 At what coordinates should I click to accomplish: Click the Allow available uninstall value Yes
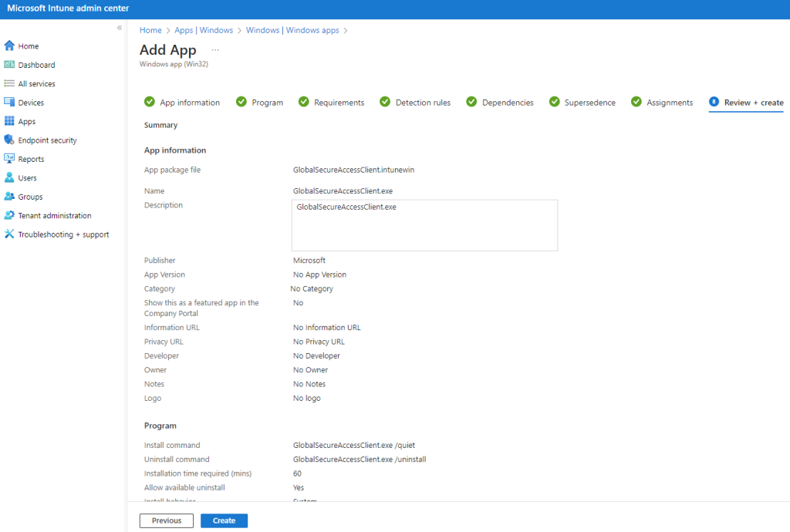[x=299, y=487]
